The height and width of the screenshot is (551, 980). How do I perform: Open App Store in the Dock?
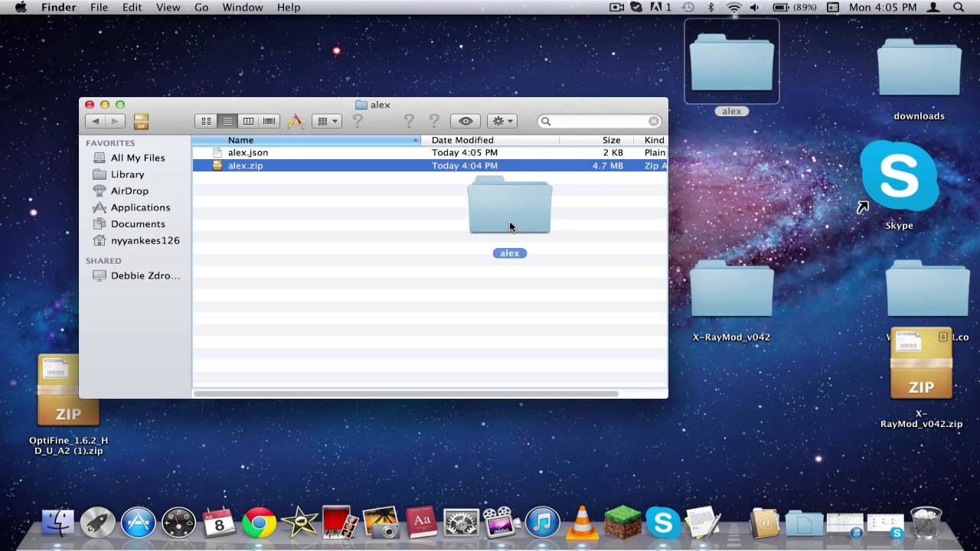click(139, 523)
